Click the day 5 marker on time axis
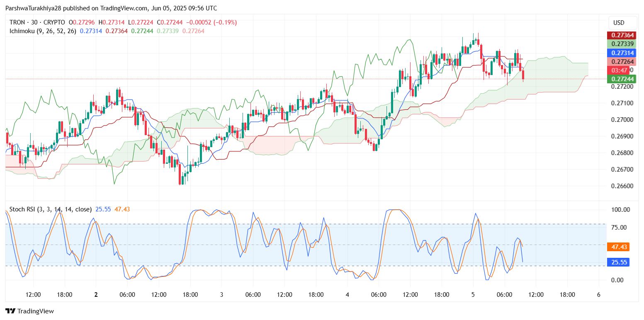Image resolution: width=644 pixels, height=320 pixels. click(x=473, y=295)
